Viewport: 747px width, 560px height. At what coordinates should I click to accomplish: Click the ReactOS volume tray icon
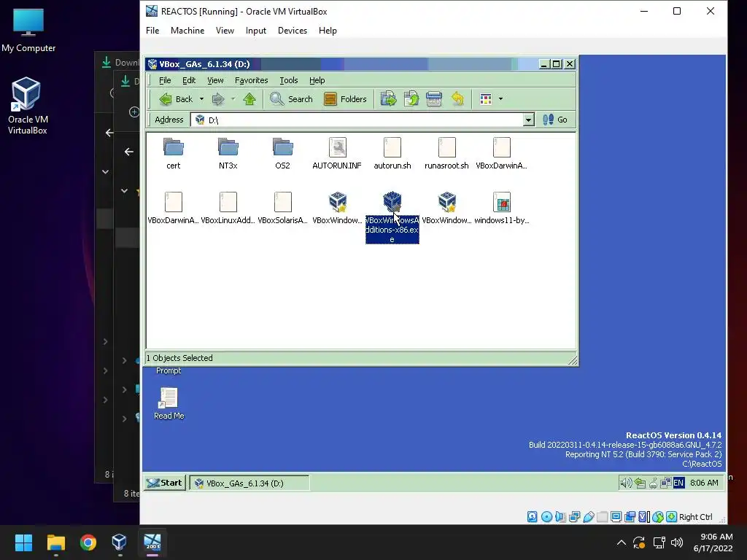(625, 483)
